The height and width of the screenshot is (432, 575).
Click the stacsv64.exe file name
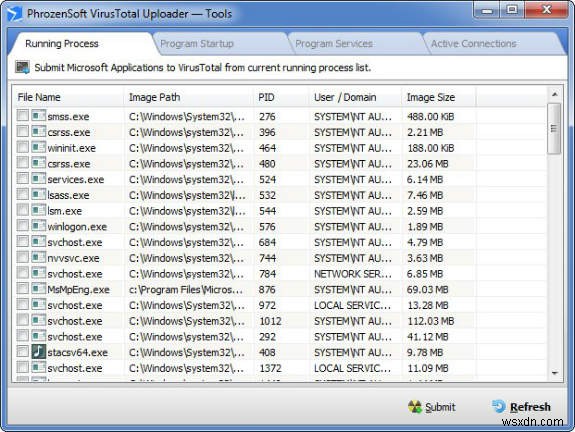[77, 352]
